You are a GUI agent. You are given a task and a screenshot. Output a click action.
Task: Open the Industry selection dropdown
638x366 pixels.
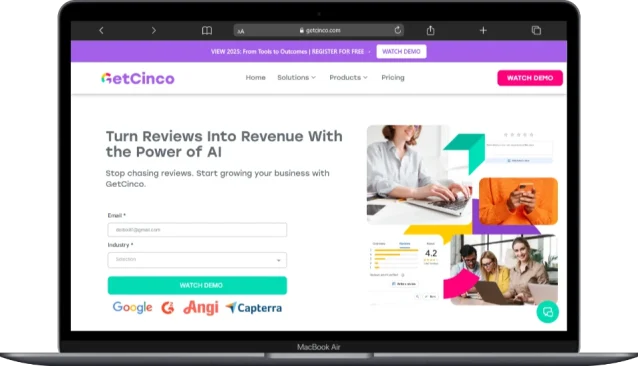tap(197, 260)
